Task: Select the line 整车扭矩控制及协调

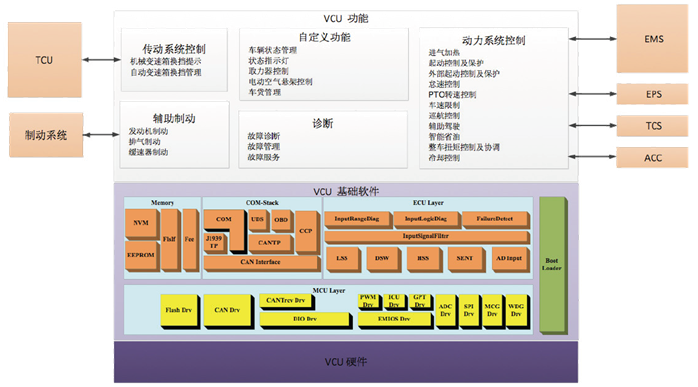Action: click(464, 147)
